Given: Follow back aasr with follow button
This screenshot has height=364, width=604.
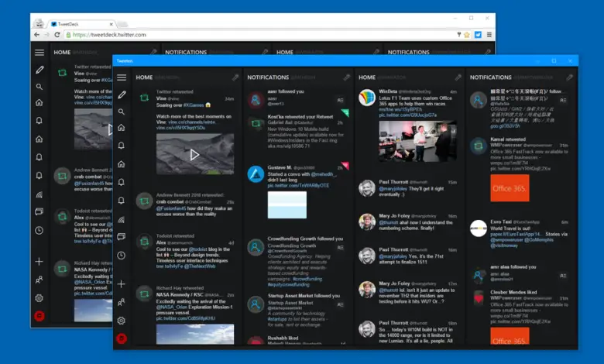Looking at the screenshot, I should click(x=341, y=100).
